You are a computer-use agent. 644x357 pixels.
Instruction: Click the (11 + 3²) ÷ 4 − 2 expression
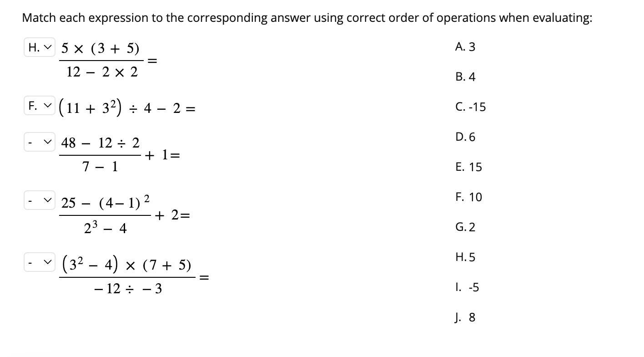coord(127,108)
